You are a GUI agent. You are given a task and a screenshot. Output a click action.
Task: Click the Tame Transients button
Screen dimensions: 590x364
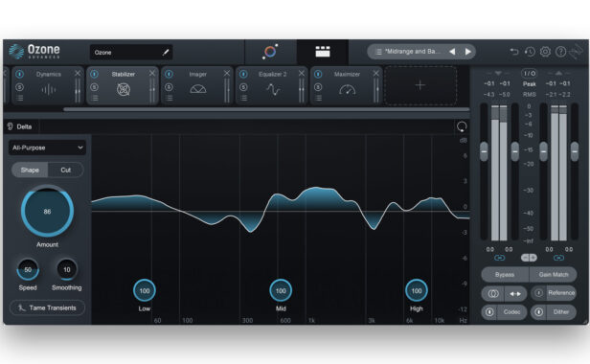(x=47, y=307)
